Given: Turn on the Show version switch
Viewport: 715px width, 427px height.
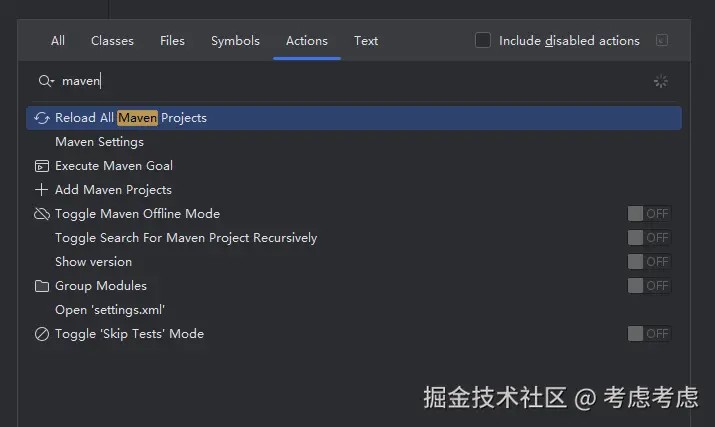Looking at the screenshot, I should coord(648,262).
